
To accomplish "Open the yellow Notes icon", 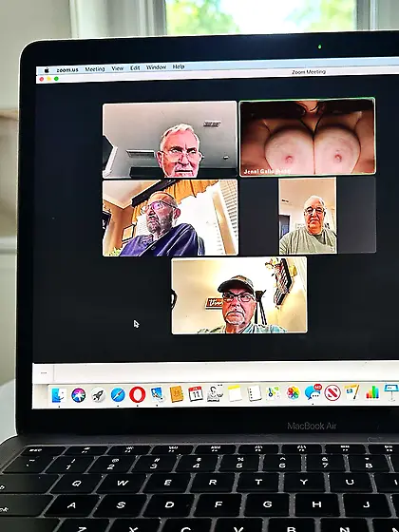I will pyautogui.click(x=235, y=393).
